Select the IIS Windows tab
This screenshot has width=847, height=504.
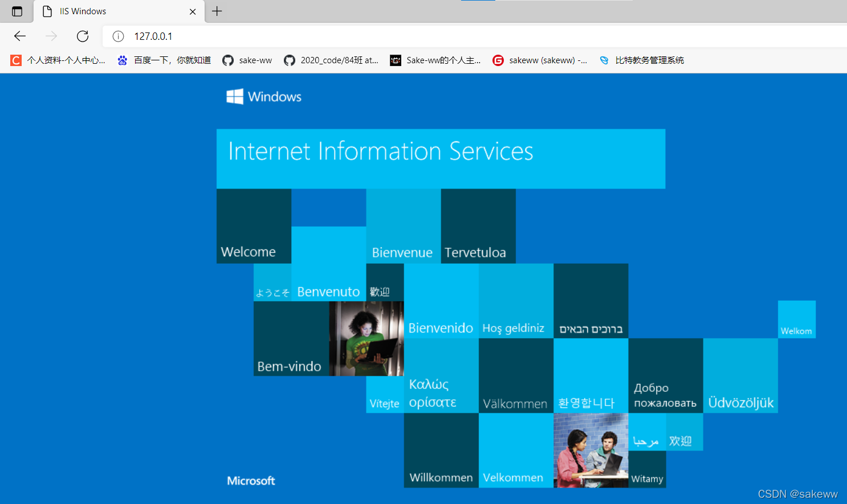(120, 11)
